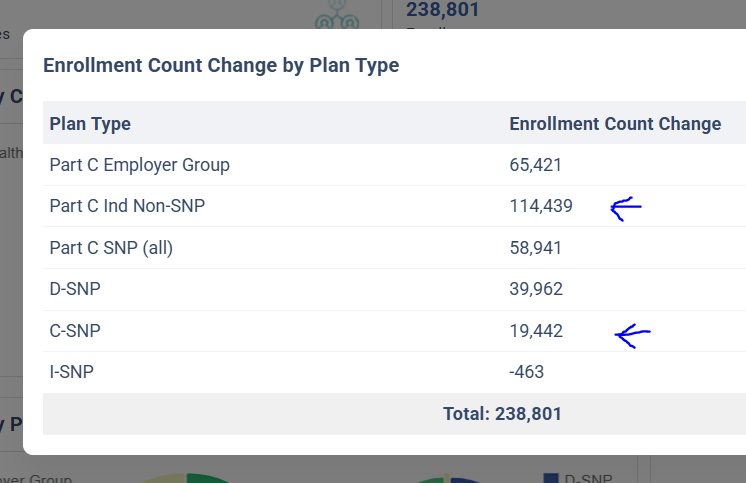The width and height of the screenshot is (746, 483).
Task: Click the blue arrow beside 114,439
Action: pyautogui.click(x=625, y=208)
